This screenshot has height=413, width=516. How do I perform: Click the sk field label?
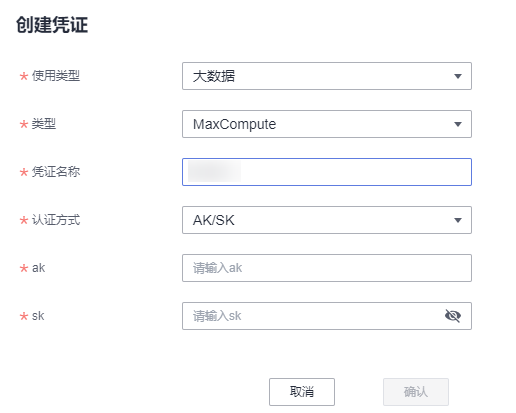(38, 316)
